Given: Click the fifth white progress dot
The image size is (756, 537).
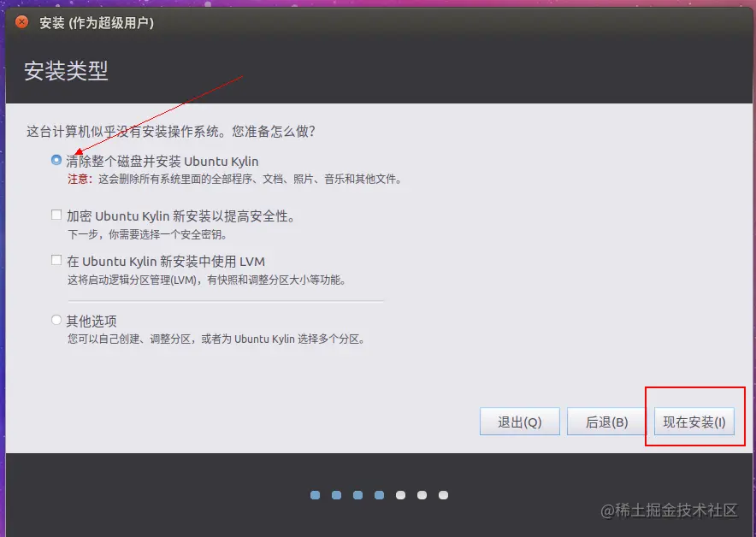Looking at the screenshot, I should [400, 495].
